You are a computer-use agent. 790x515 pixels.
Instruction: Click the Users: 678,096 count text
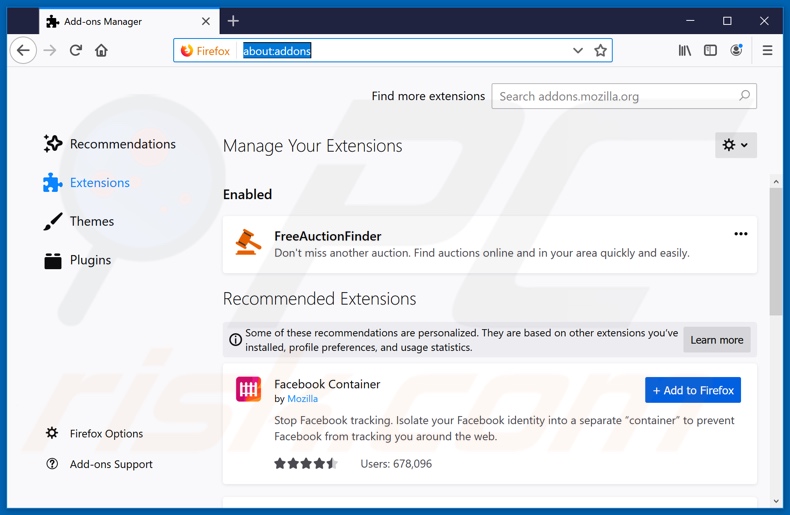point(396,464)
